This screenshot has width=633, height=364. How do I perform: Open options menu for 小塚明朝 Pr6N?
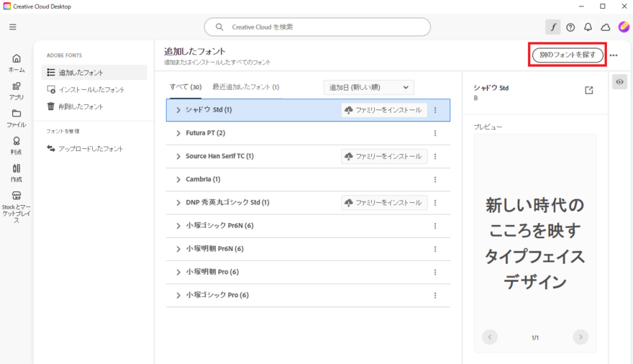pyautogui.click(x=435, y=249)
